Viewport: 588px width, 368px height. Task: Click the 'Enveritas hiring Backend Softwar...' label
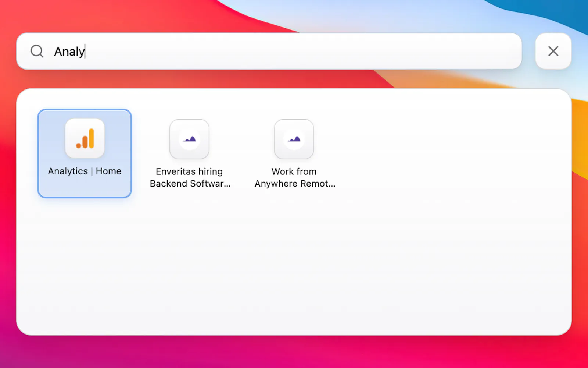point(190,177)
